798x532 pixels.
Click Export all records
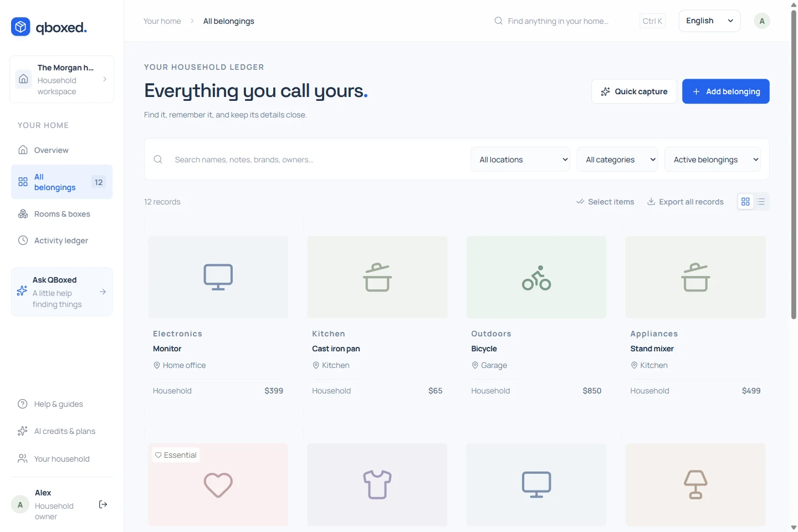[685, 202]
